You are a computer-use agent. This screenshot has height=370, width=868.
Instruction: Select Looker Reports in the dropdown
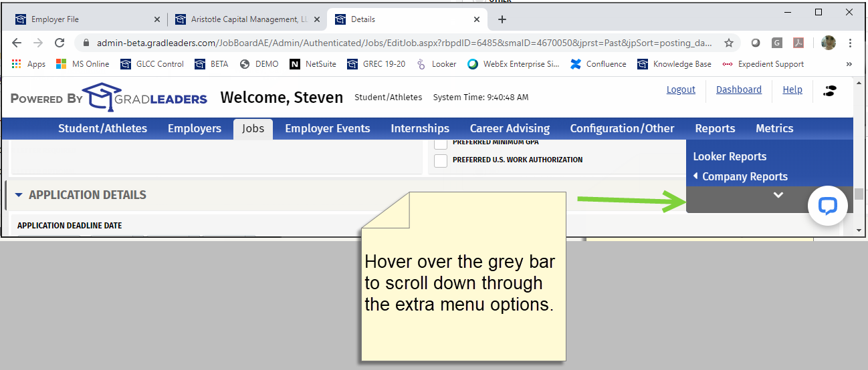pyautogui.click(x=730, y=156)
